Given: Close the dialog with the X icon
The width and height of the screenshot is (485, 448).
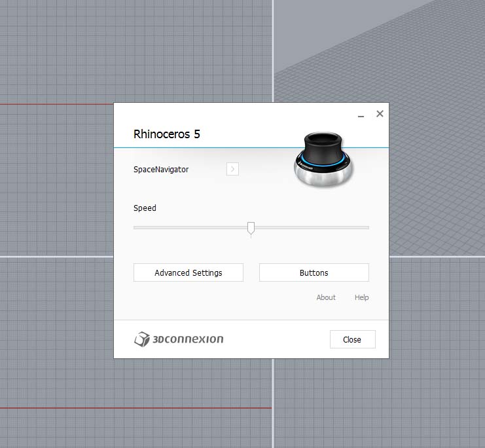Looking at the screenshot, I should (380, 113).
